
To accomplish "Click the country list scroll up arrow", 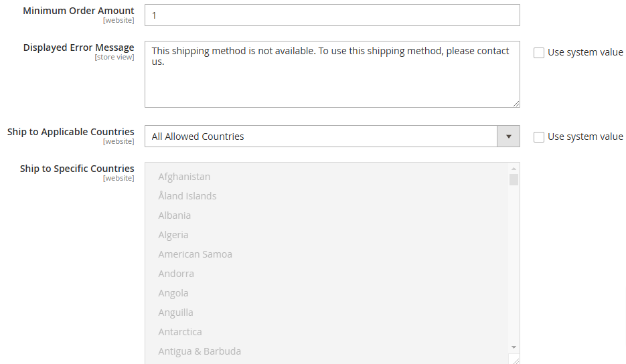I will pos(514,169).
